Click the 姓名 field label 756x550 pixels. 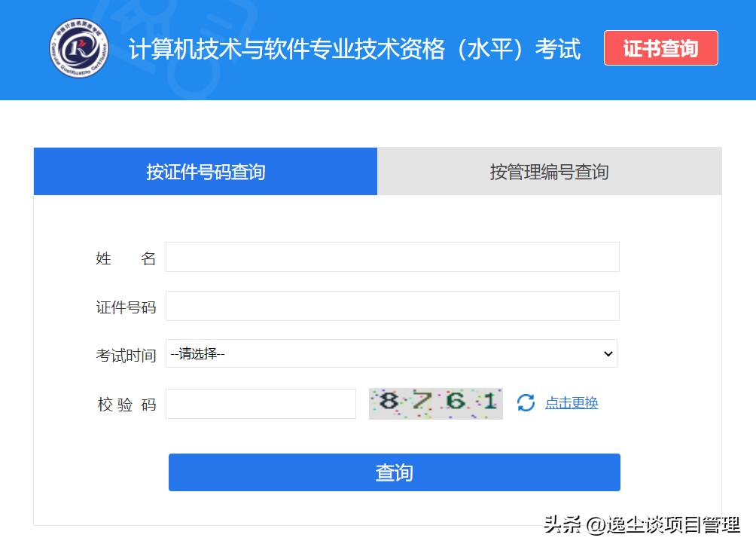[x=126, y=258]
